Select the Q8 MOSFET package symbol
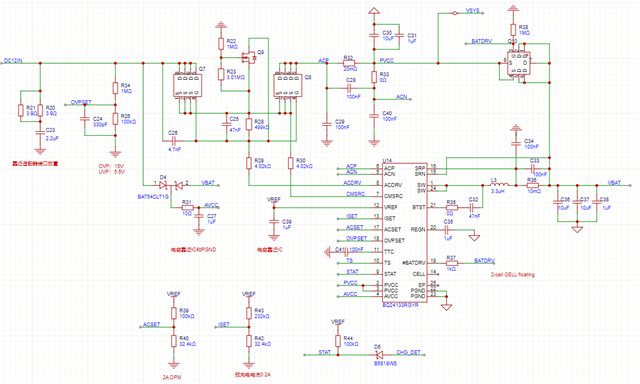The width and height of the screenshot is (640, 384). pos(288,85)
